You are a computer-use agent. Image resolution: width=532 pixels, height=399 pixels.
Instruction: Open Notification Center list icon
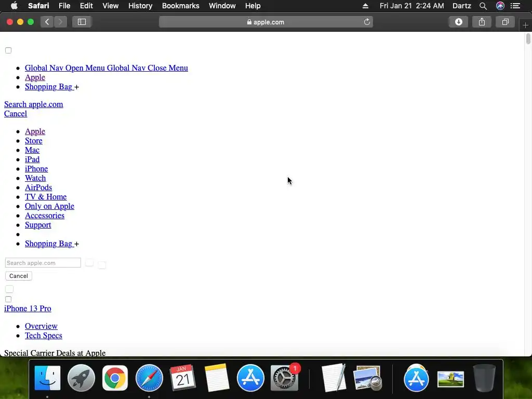pos(515,6)
